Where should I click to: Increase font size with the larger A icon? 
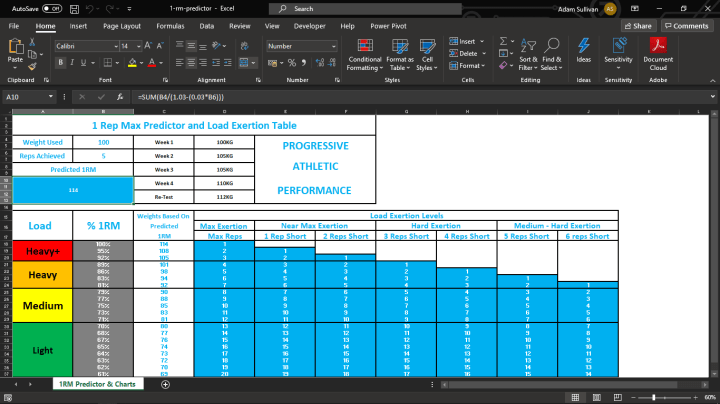pyautogui.click(x=148, y=46)
